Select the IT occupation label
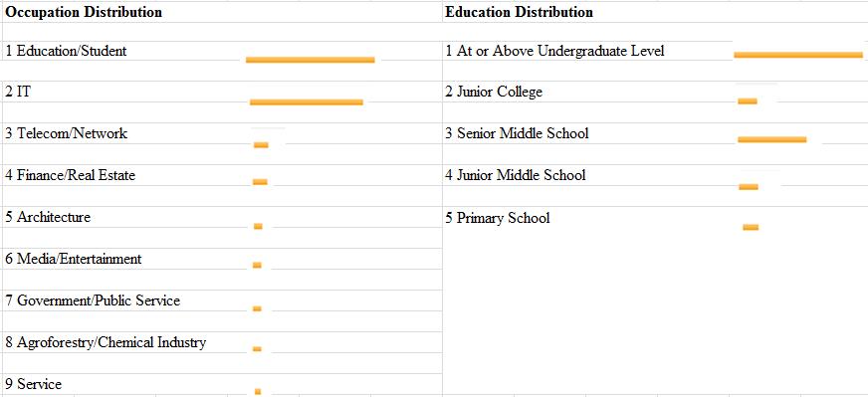This screenshot has height=397, width=868. (x=18, y=92)
